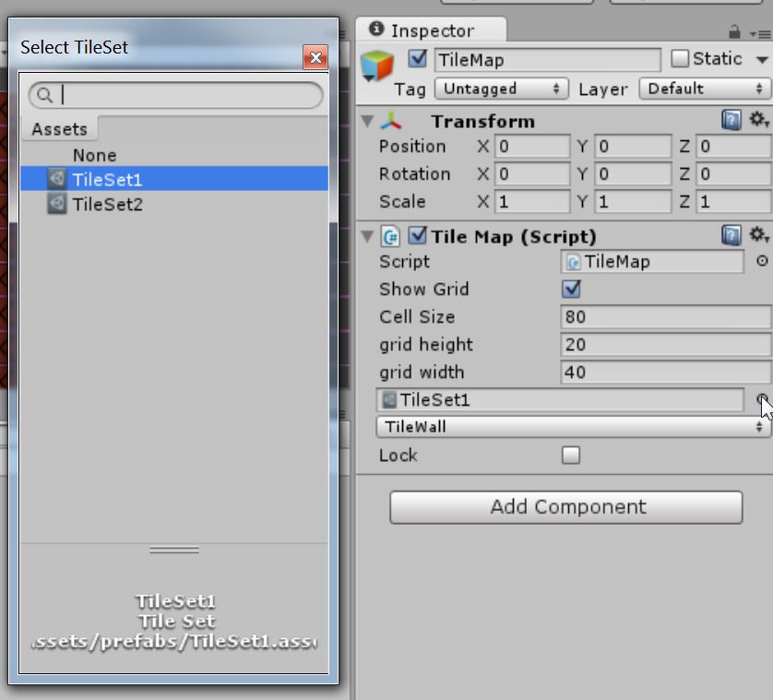Switch to the Inspector tab

click(431, 30)
